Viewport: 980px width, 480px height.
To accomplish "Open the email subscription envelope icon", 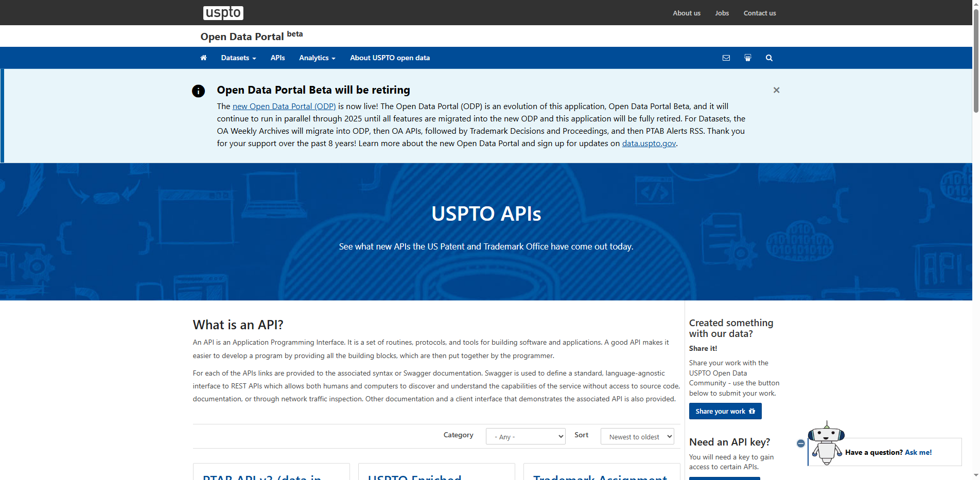I will tap(726, 58).
